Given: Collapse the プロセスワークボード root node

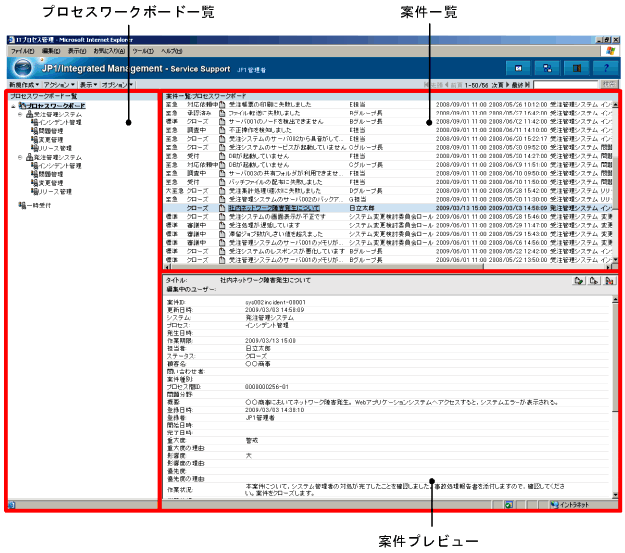Looking at the screenshot, I should tap(13, 106).
